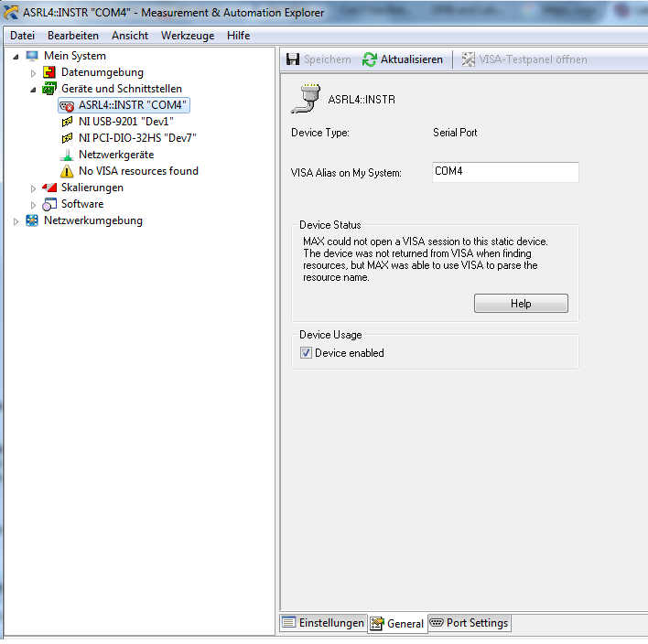Viewport: 648px width, 644px height.
Task: Click Aktualisieren to refresh
Action: (x=403, y=59)
